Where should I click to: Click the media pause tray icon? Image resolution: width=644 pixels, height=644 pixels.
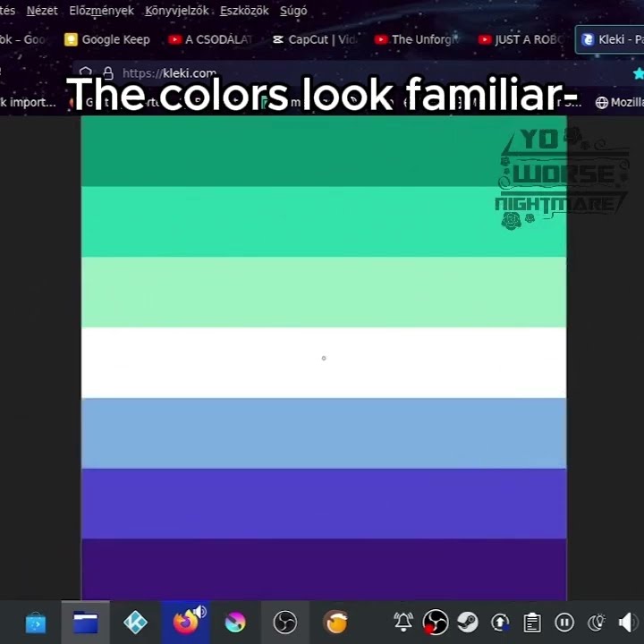[564, 623]
